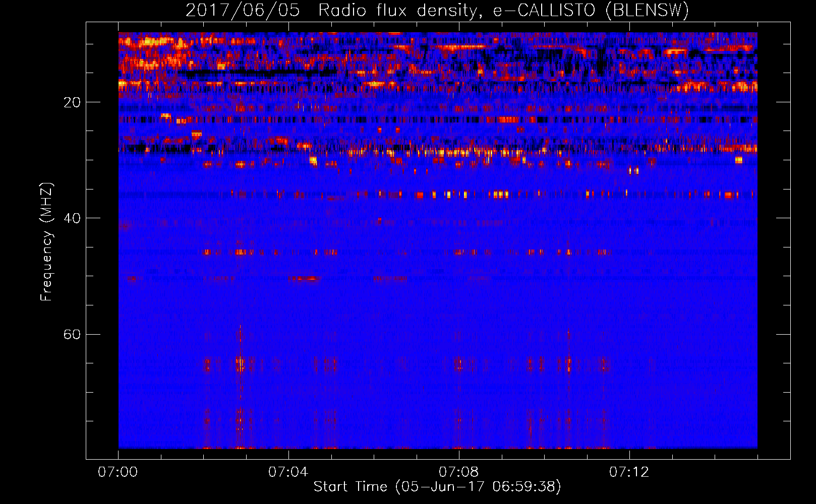Click the 07:08 time tick label
The height and width of the screenshot is (504, 816).
pyautogui.click(x=458, y=472)
